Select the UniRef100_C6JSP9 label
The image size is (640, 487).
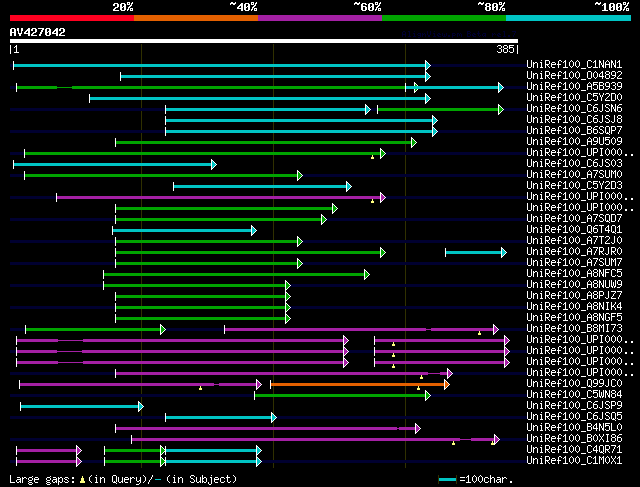point(574,406)
